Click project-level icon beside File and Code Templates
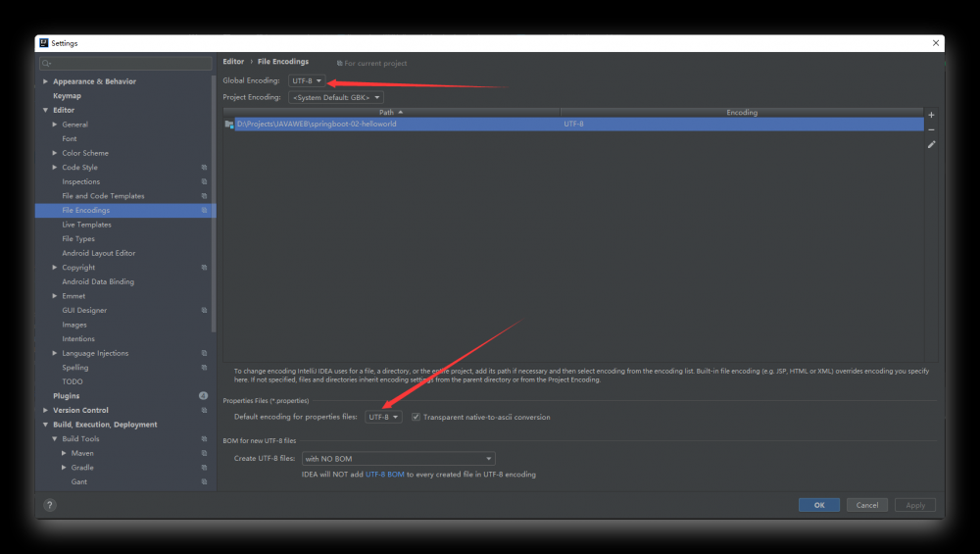The height and width of the screenshot is (554, 980). pos(204,196)
